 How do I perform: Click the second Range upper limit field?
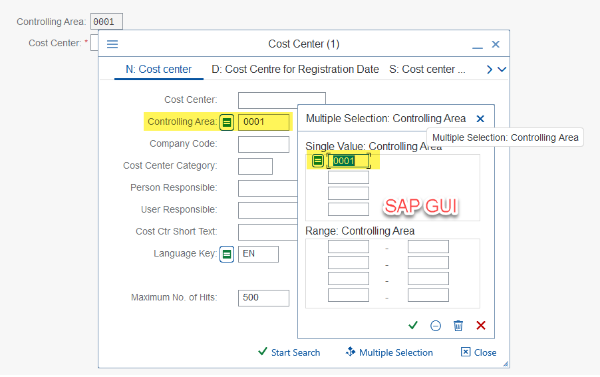click(x=428, y=263)
